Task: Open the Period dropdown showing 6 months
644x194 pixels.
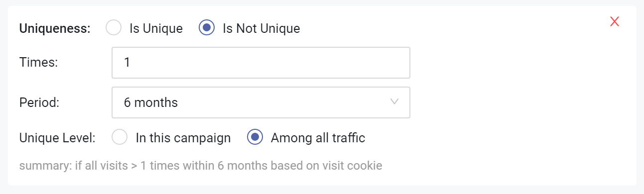Action: coord(261,103)
